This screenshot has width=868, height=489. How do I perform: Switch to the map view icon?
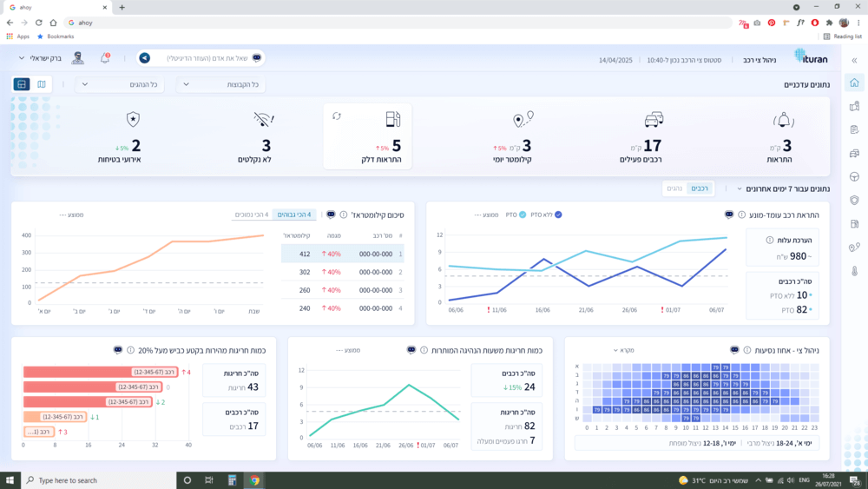42,84
